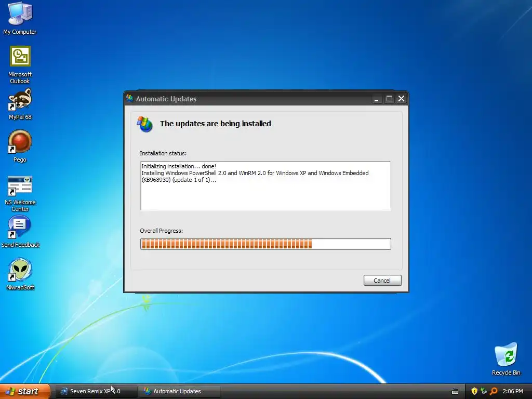Click the 'Installation status:' label
Image resolution: width=532 pixels, height=399 pixels.
point(163,153)
